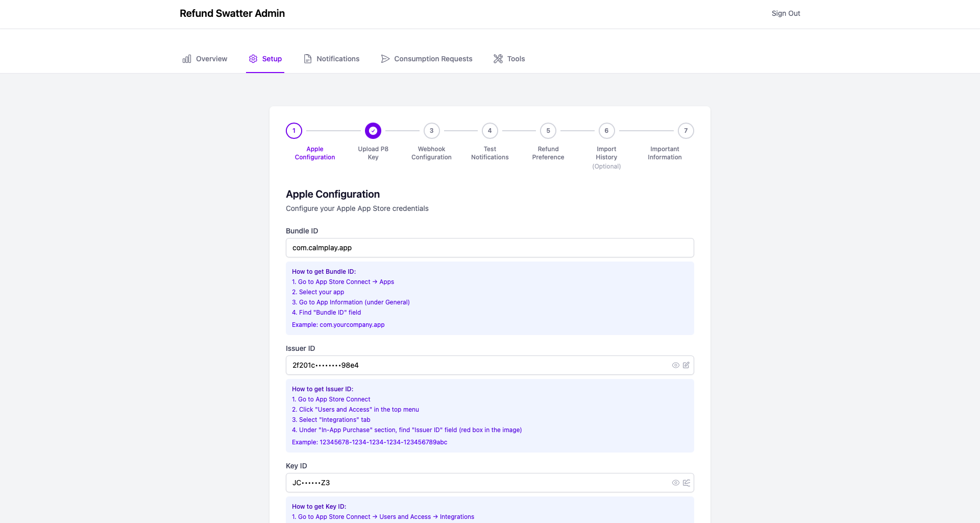Jump to step 6 Import History
The image size is (980, 523).
tap(607, 131)
